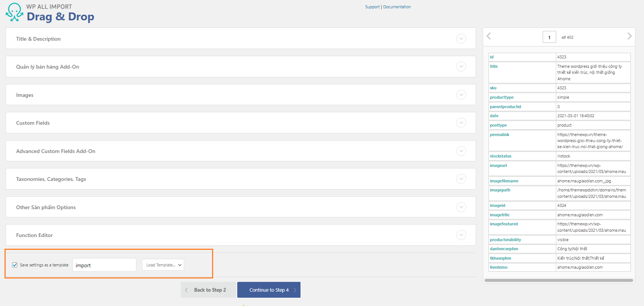Image resolution: width=644 pixels, height=306 pixels.
Task: Click Continue to Step 4 button
Action: [x=269, y=290]
